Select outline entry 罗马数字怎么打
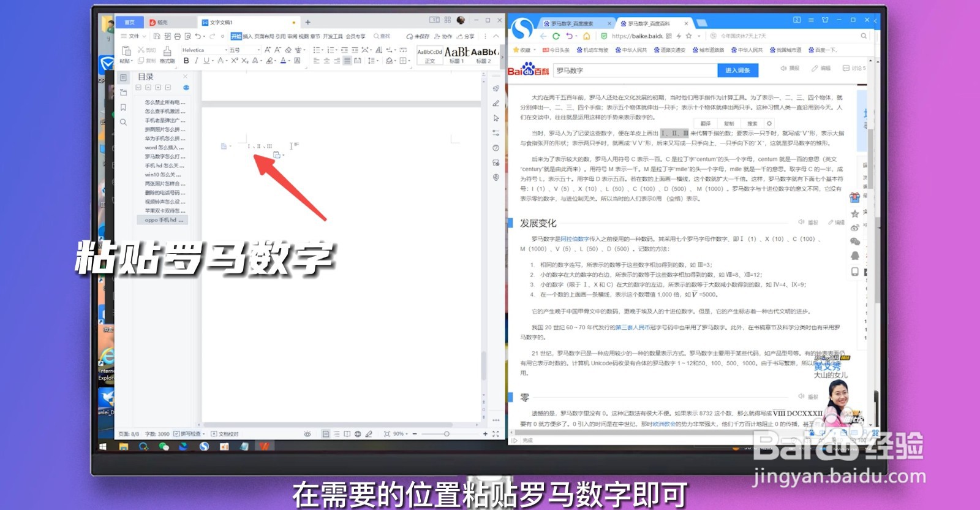 pos(164,157)
